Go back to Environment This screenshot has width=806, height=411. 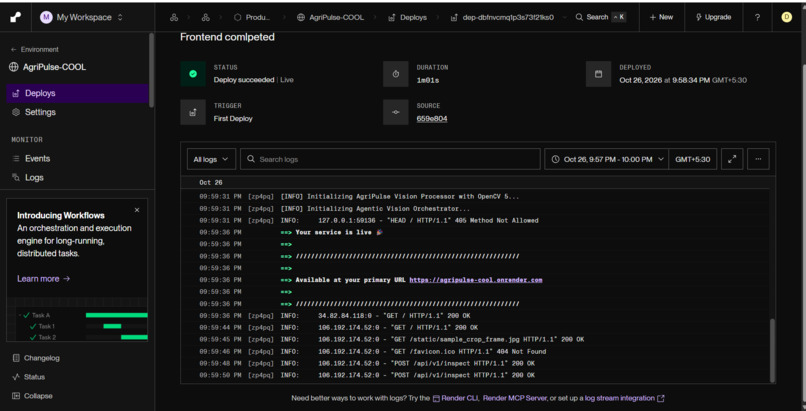35,49
